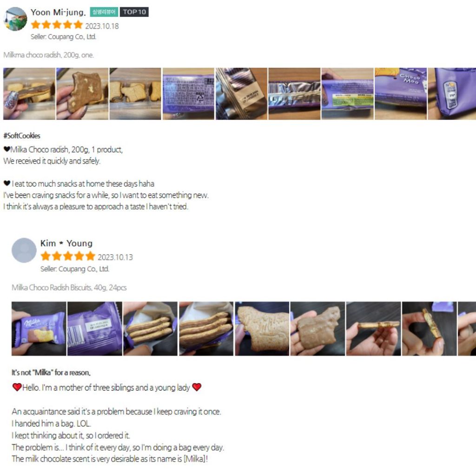Image resolution: width=476 pixels, height=476 pixels.
Task: View photo of package barcode and expiry date
Action: [95, 329]
